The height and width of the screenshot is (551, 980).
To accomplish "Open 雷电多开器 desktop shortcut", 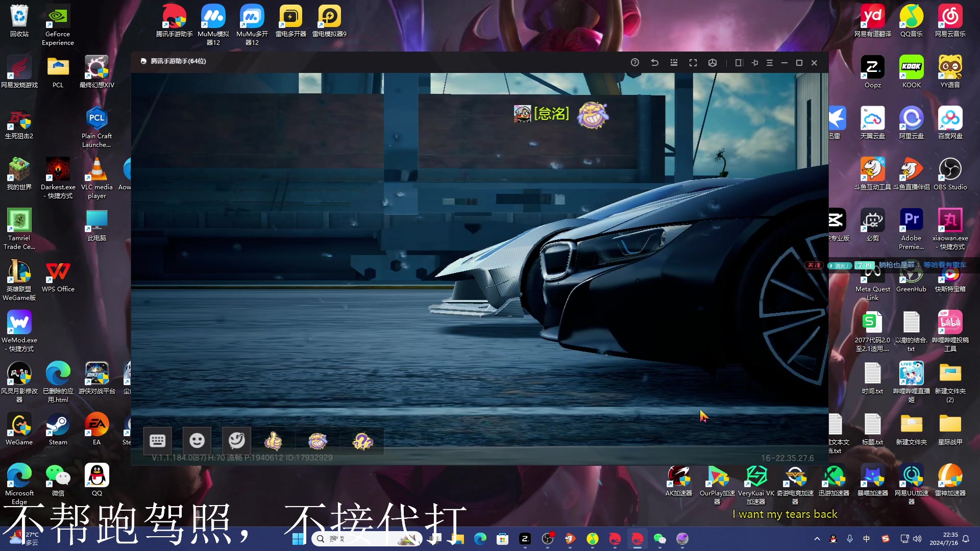I will [x=291, y=21].
